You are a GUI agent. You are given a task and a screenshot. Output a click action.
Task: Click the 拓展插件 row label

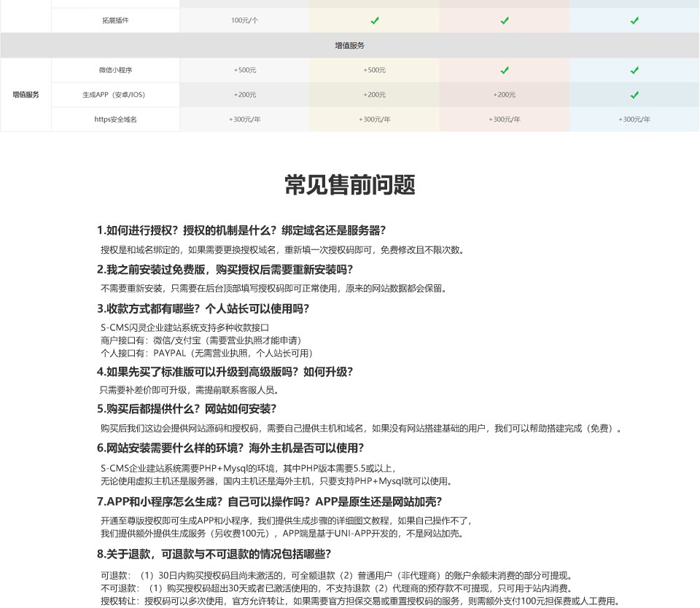coord(116,20)
